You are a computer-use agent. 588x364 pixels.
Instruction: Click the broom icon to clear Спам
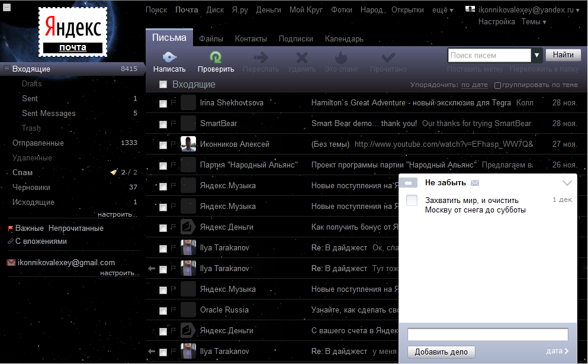click(x=113, y=172)
